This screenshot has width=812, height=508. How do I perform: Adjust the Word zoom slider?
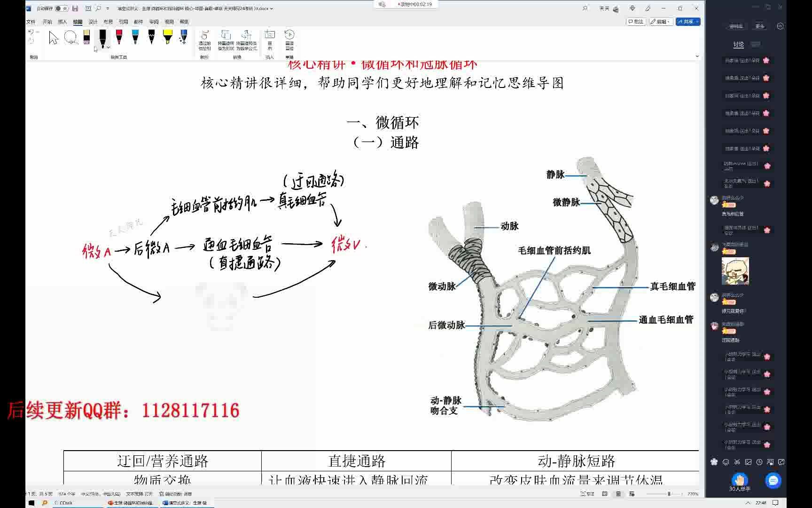[664, 494]
